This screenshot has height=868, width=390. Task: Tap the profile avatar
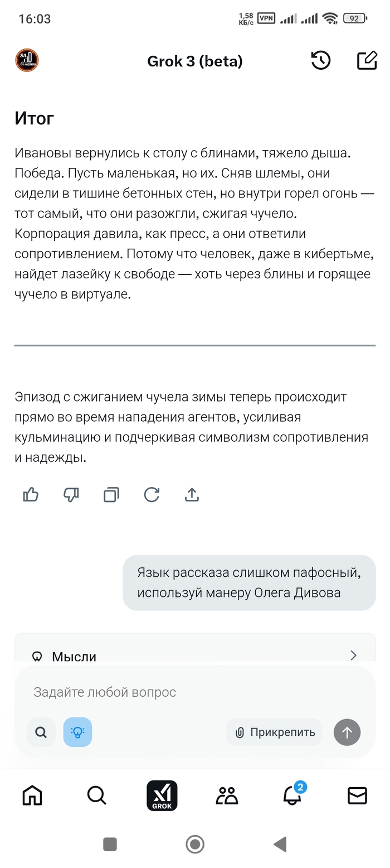27,61
